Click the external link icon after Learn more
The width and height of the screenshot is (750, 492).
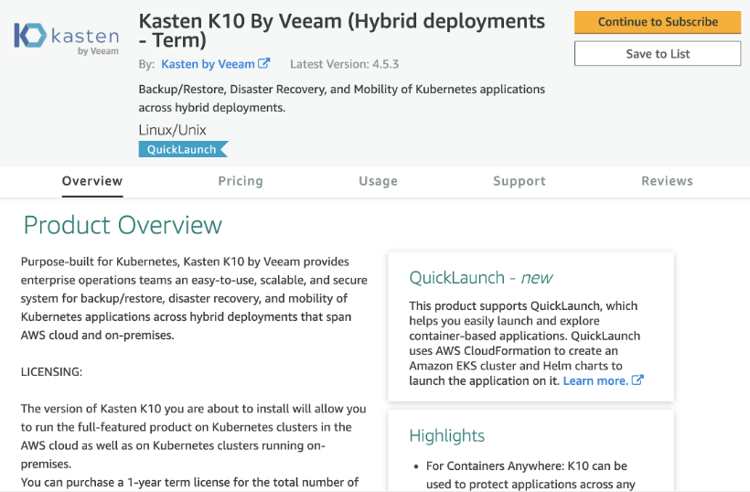[638, 380]
